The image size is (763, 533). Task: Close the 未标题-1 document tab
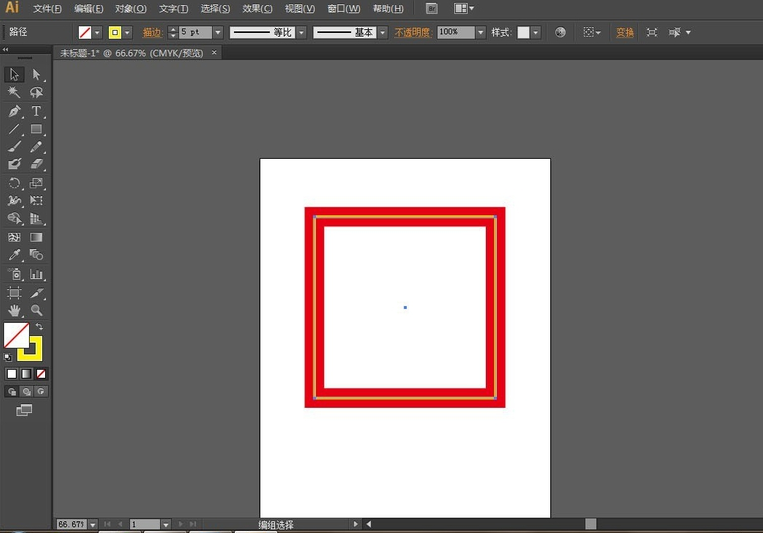(x=213, y=53)
